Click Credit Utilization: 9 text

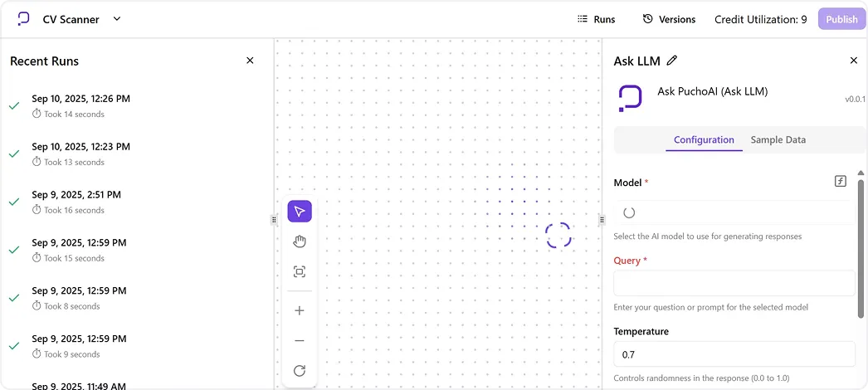(x=761, y=19)
